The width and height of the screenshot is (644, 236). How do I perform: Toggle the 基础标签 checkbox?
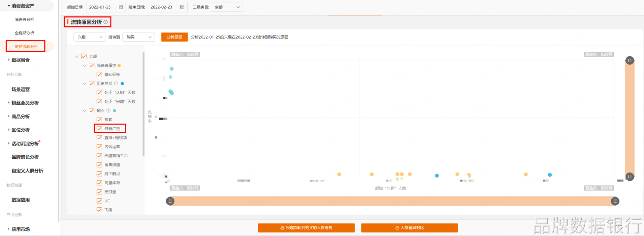99,74
